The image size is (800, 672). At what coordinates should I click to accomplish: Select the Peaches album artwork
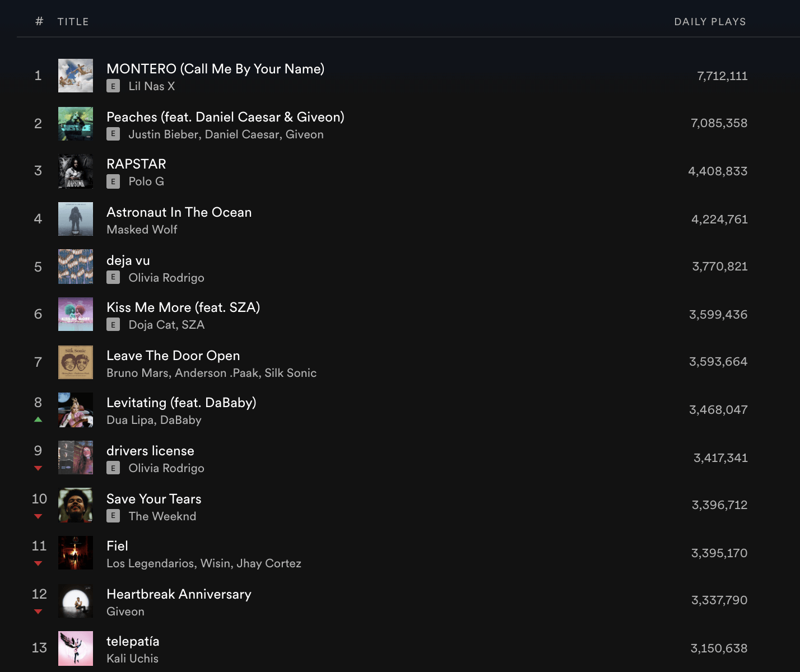(x=76, y=124)
